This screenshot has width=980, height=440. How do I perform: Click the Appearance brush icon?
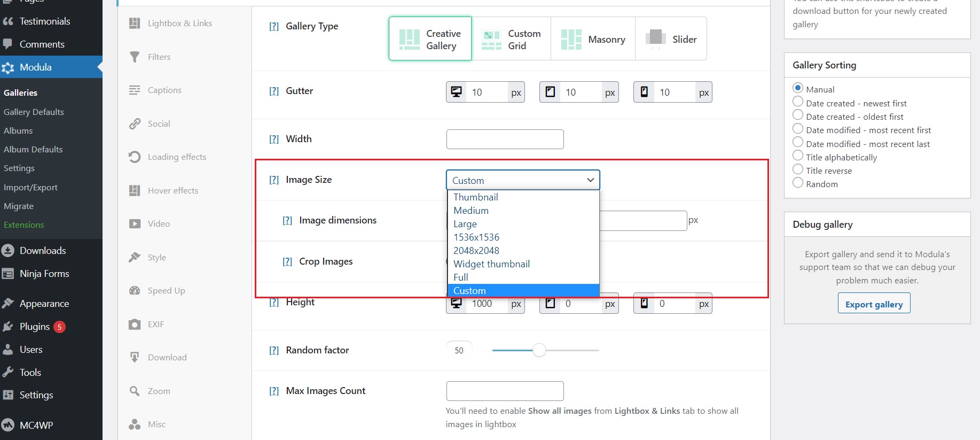8,304
